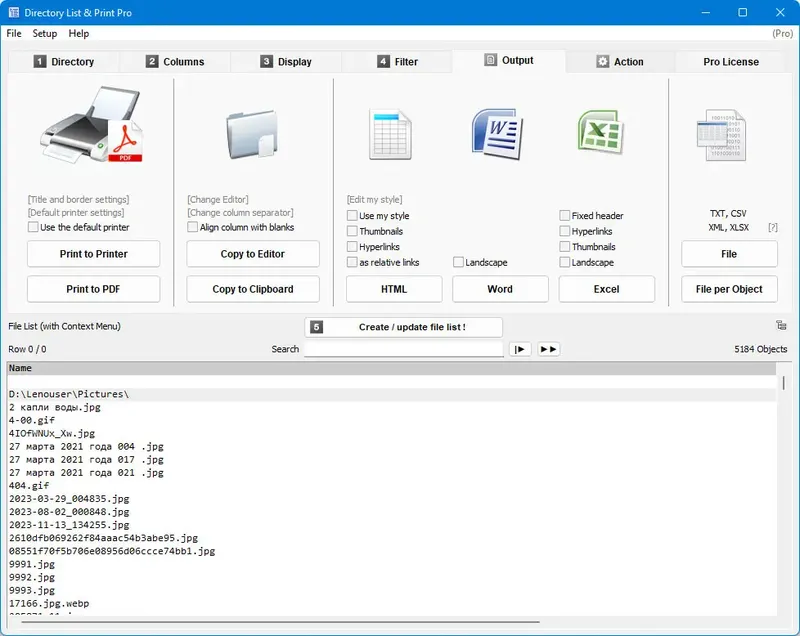Click the TXT/CSV file export icon

pyautogui.click(x=721, y=135)
